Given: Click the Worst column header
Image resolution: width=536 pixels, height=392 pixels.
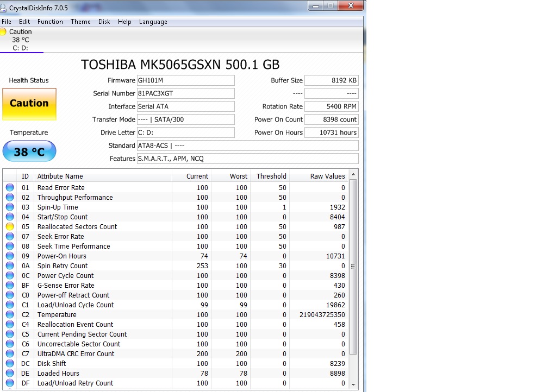Looking at the screenshot, I should 230,176.
